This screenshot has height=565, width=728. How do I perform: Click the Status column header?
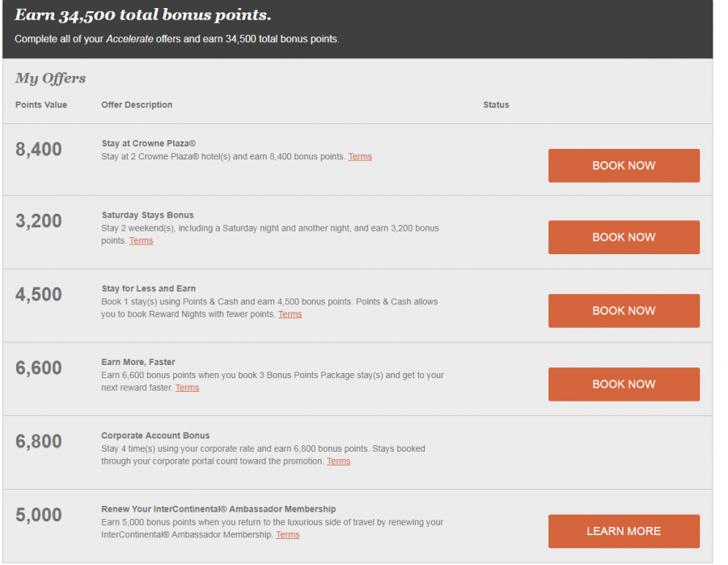(x=496, y=105)
